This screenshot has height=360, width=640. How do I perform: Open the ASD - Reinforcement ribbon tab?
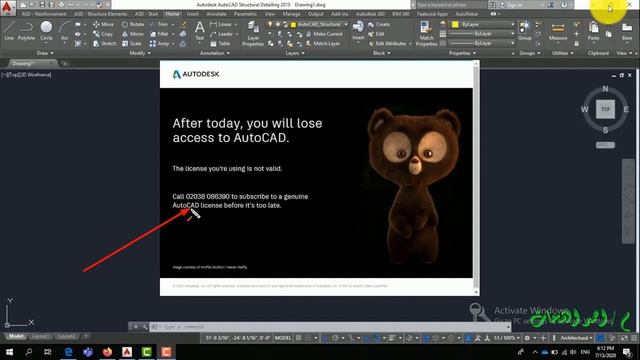point(44,14)
